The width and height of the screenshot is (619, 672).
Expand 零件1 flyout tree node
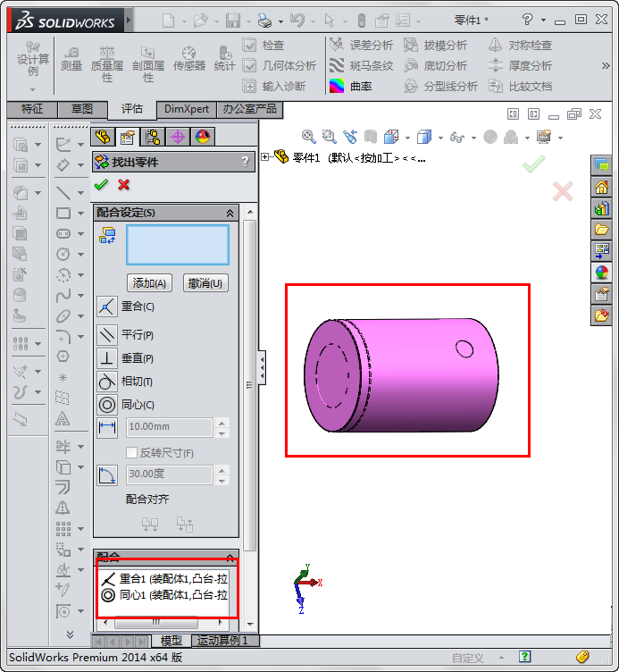[x=265, y=157]
